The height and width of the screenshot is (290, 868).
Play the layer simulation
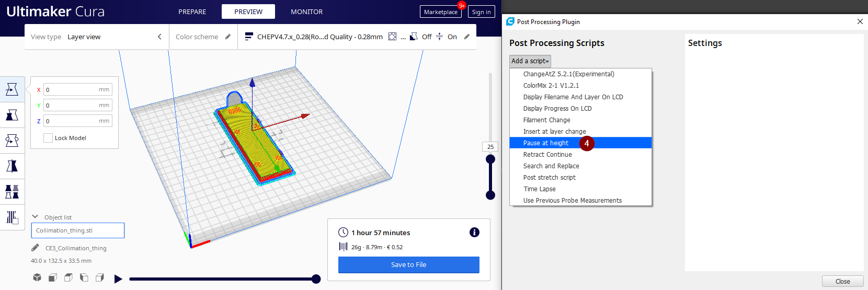tap(118, 279)
